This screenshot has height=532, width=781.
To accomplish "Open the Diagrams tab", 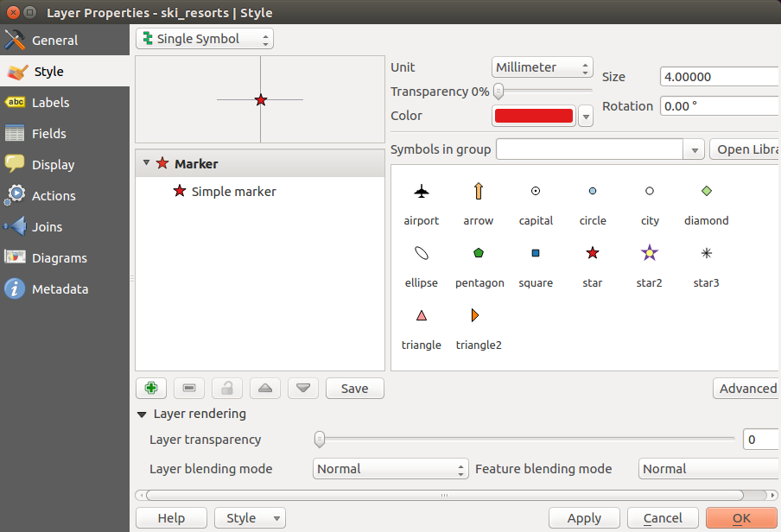I will click(59, 258).
